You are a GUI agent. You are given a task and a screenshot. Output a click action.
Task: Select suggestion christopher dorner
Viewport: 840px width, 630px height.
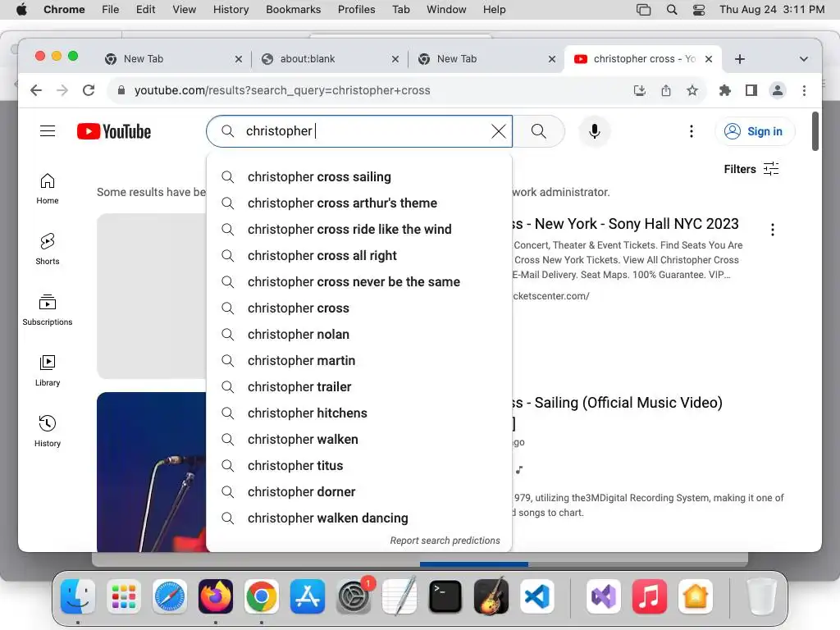tap(359, 492)
